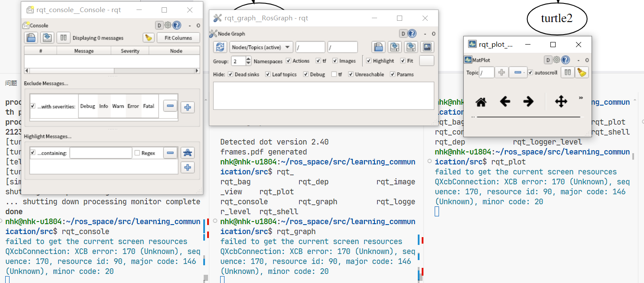Add topic with plus button in MatPlot
This screenshot has height=283, width=644.
[x=501, y=73]
